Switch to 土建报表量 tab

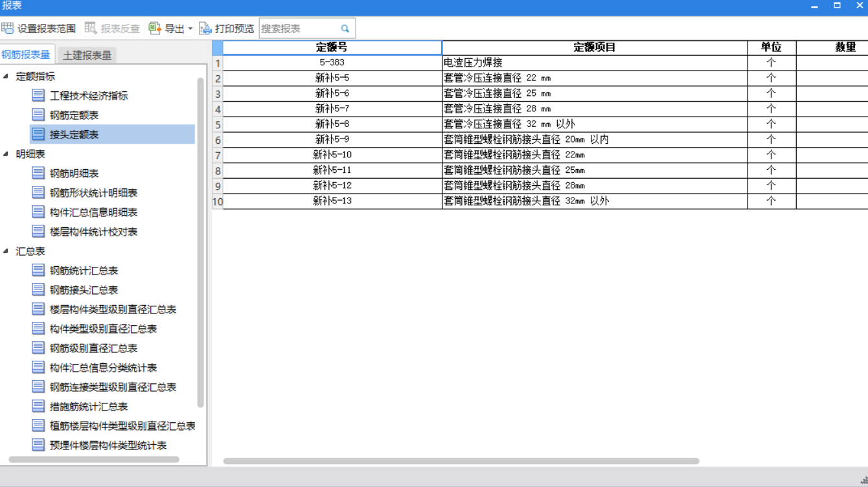[87, 55]
